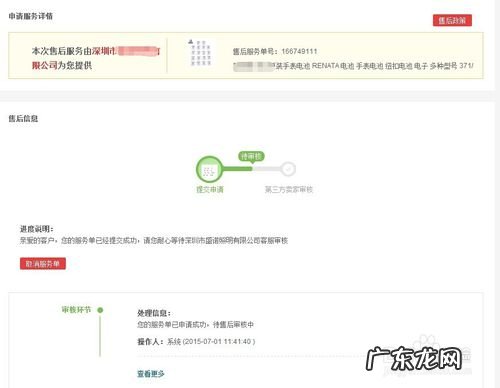Image resolution: width=500 pixels, height=388 pixels.
Task: Click the 进度说明 label
Action: [37, 229]
